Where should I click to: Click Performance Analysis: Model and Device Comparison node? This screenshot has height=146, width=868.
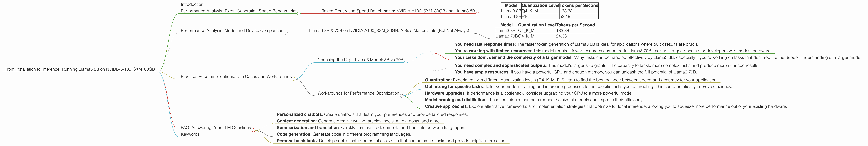tap(232, 31)
